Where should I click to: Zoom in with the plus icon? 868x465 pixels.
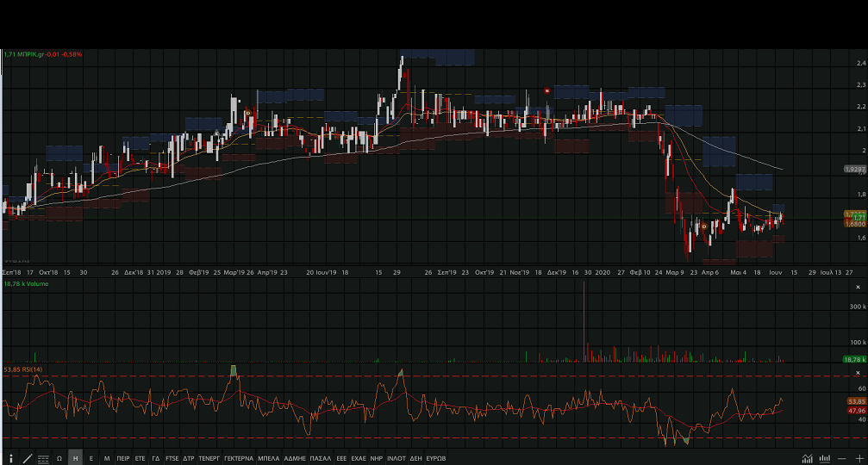(859, 459)
